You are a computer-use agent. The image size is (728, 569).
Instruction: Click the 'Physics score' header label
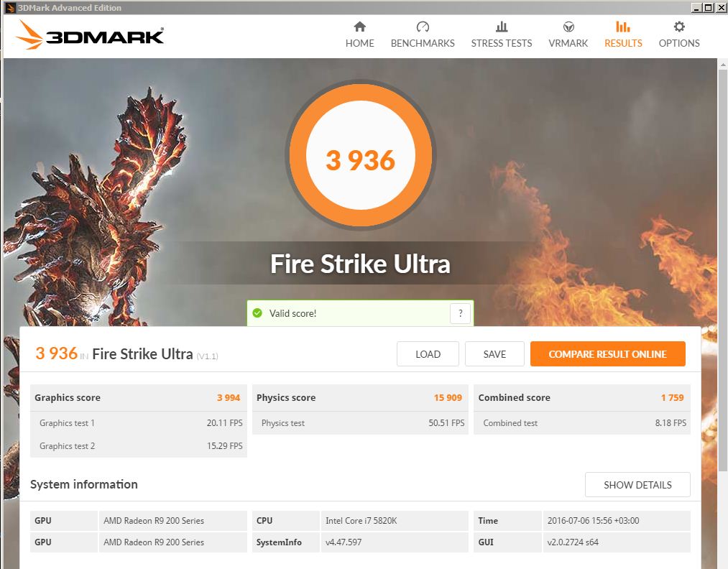pos(286,398)
